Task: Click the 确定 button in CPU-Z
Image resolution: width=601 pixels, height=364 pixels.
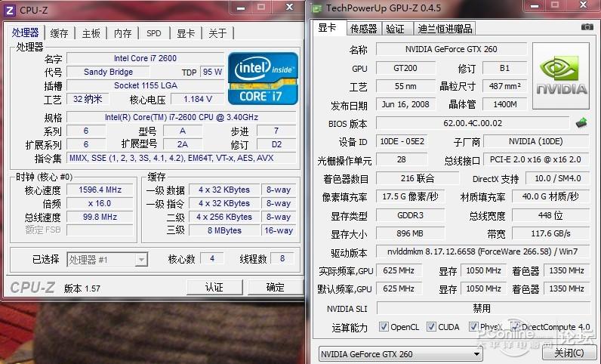Action: pyautogui.click(x=275, y=287)
